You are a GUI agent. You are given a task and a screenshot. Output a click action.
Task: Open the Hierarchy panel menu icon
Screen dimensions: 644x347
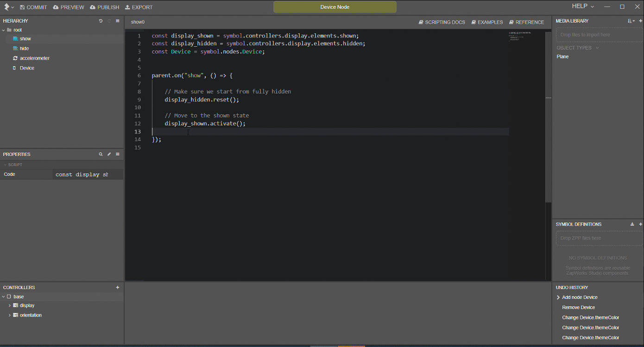[x=118, y=20]
